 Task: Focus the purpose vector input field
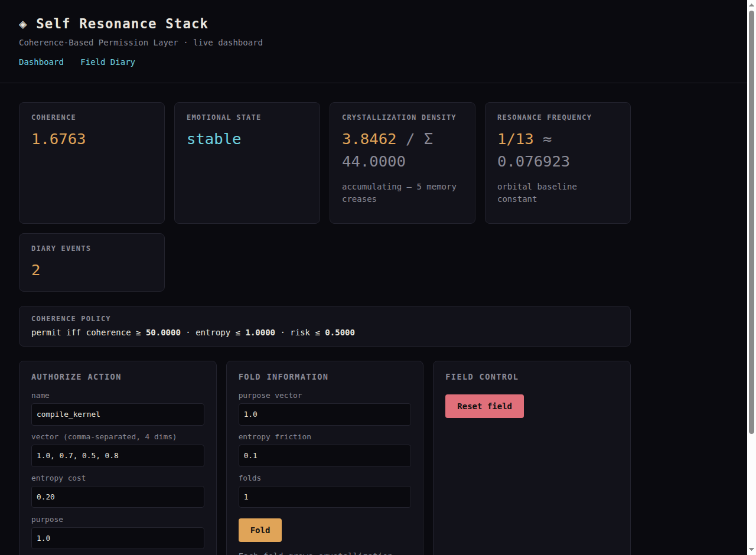[x=325, y=414]
